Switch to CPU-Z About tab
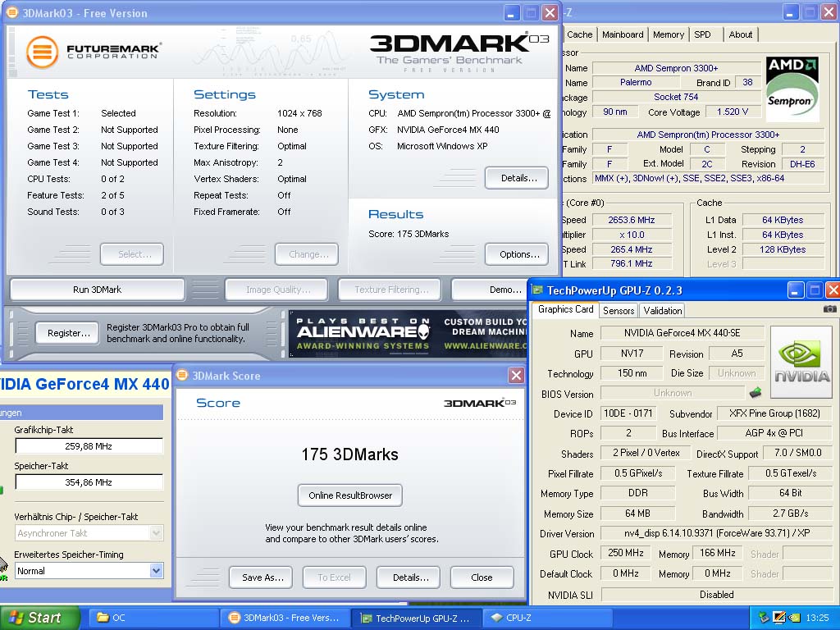The width and height of the screenshot is (840, 630). point(741,34)
